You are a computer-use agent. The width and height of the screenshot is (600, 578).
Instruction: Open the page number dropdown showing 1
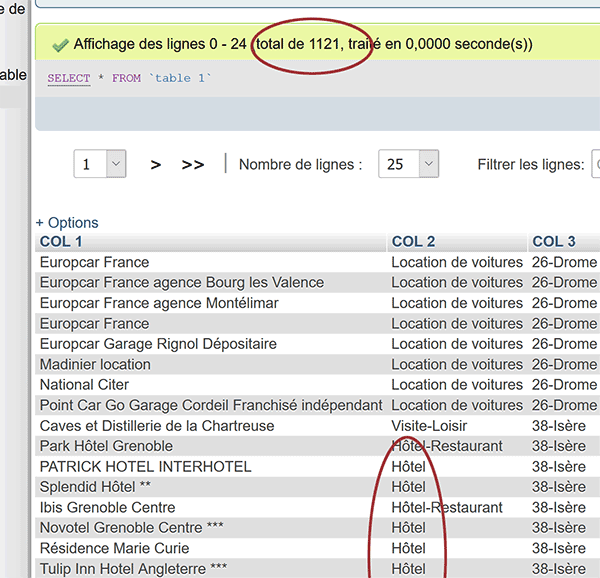click(100, 164)
